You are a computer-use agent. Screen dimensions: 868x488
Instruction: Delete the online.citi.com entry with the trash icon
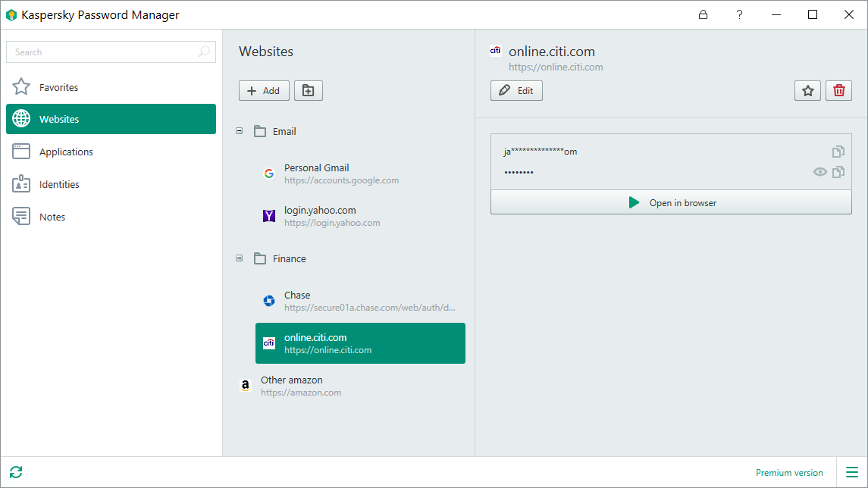(838, 91)
